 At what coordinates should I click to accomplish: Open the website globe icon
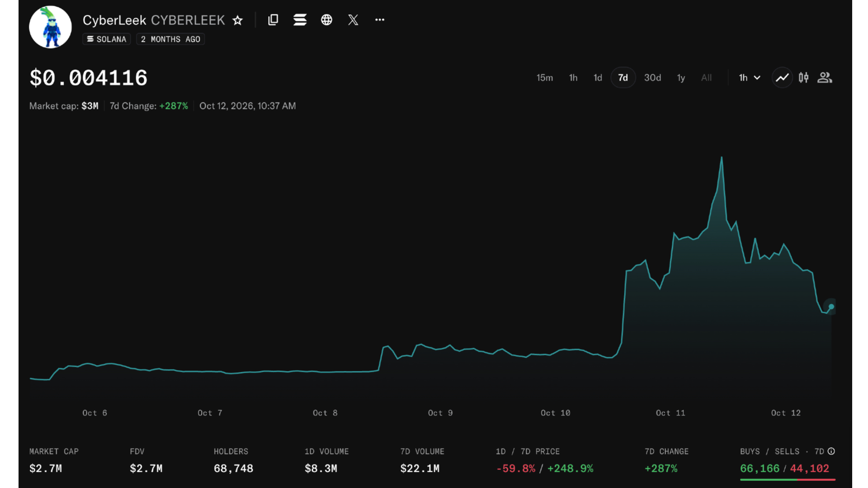tap(326, 20)
